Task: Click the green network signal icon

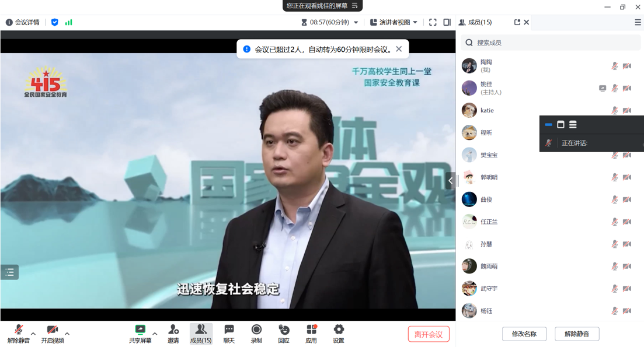Action: click(69, 22)
